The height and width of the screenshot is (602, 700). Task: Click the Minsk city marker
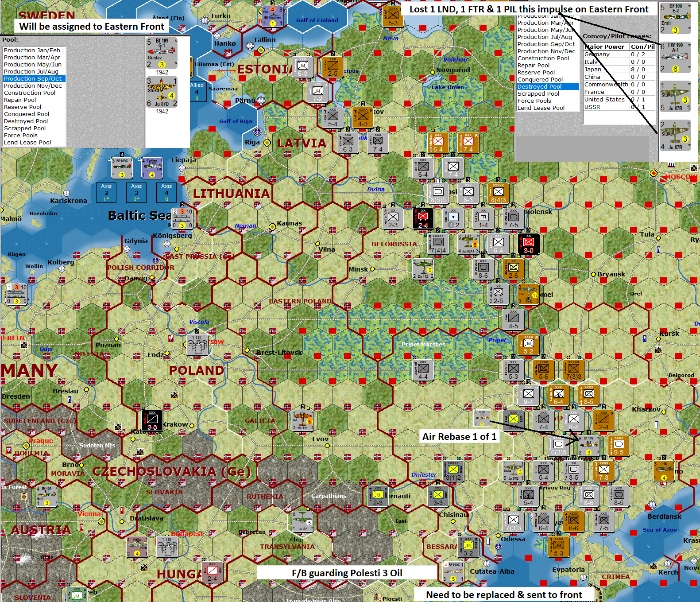[372, 269]
